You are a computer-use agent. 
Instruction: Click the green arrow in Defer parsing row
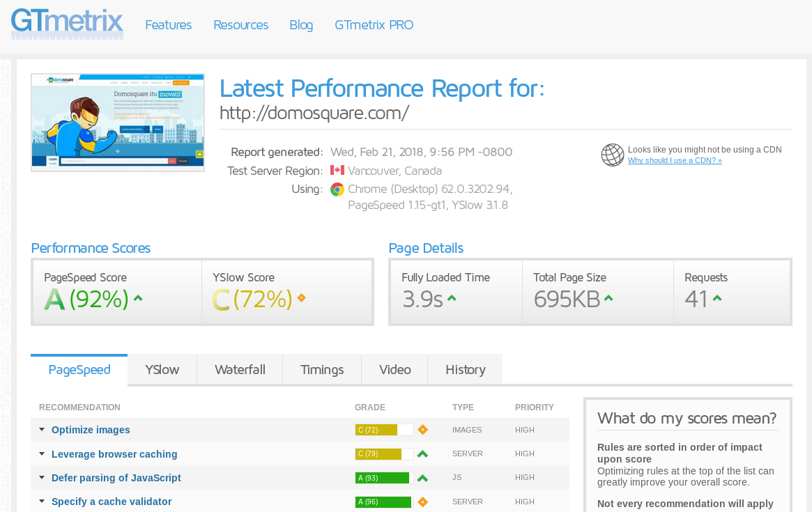click(x=422, y=479)
